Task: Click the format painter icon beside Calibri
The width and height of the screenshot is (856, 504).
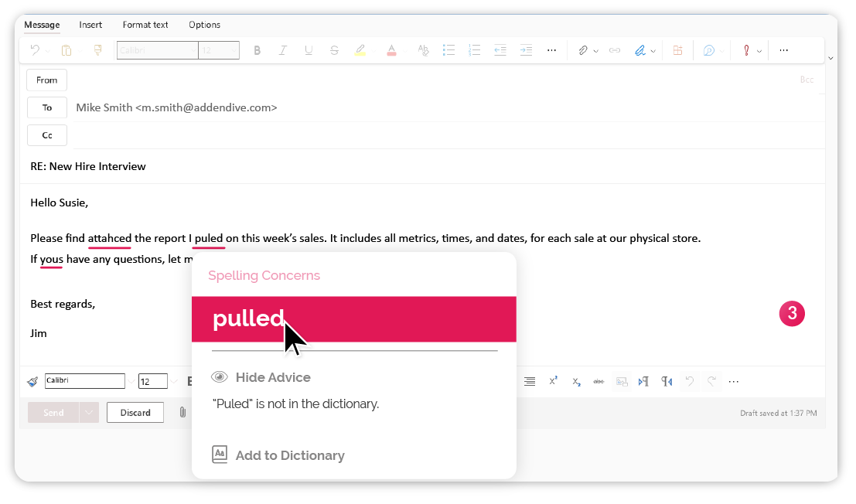Action: tap(32, 381)
